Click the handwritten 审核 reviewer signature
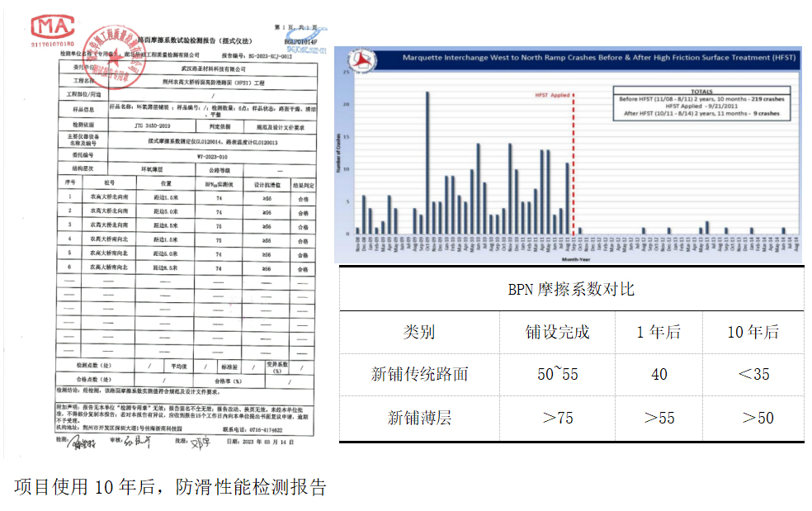Screen dimensions: 812x511 [x=137, y=442]
